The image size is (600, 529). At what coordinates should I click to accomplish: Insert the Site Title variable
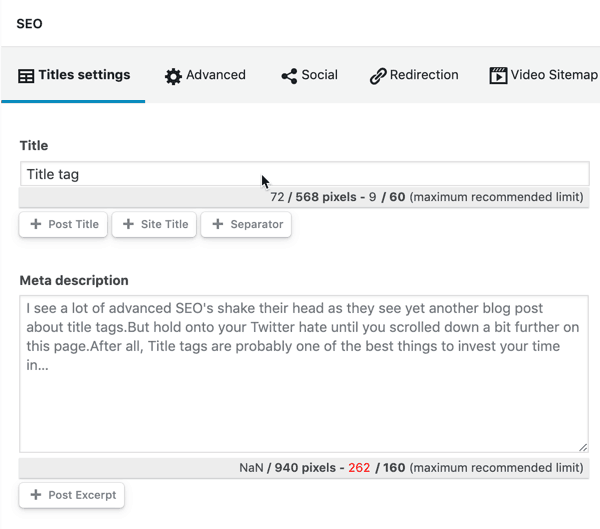click(x=155, y=224)
